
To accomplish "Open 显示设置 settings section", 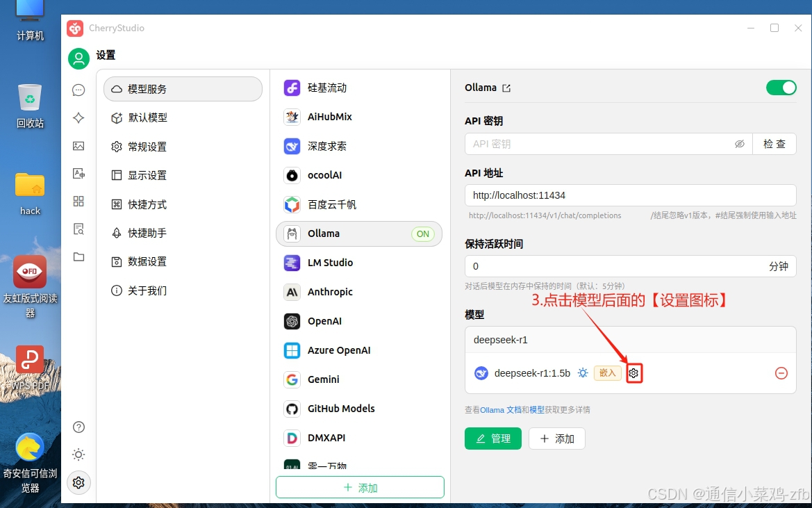I will (x=183, y=176).
